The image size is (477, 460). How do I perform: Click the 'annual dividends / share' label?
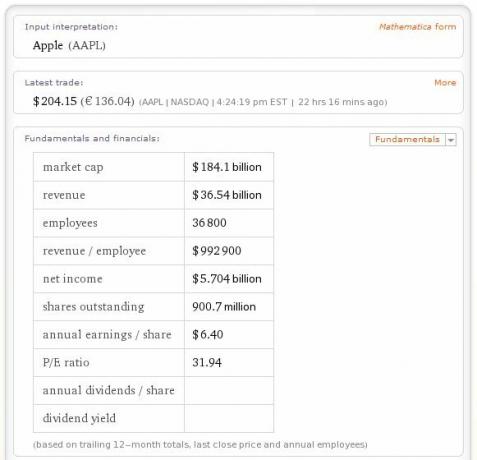[x=109, y=390]
